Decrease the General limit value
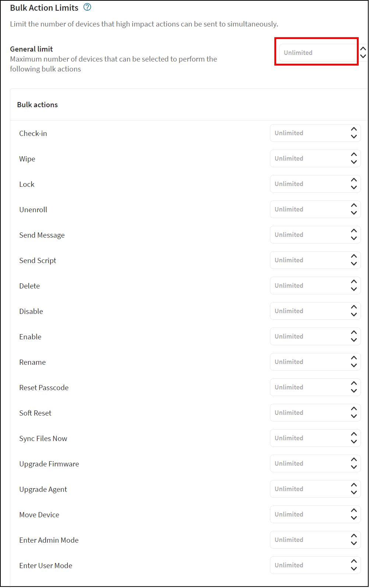This screenshot has height=588, width=369. point(363,56)
